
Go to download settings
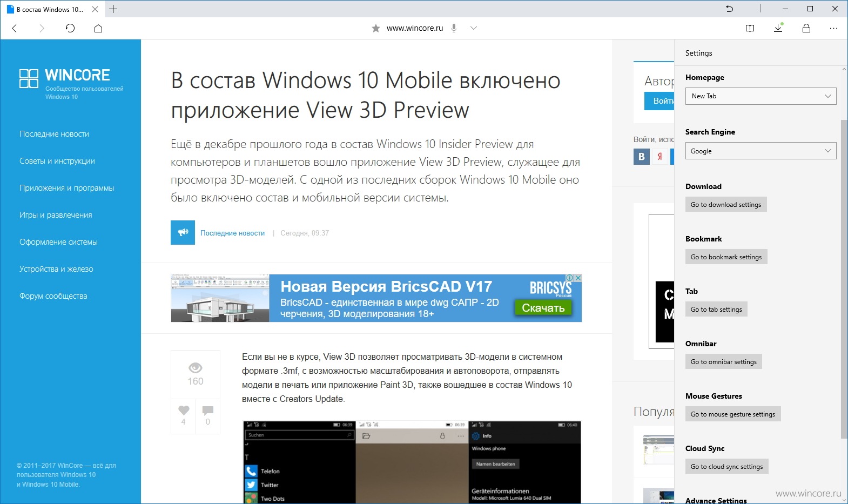tap(726, 205)
